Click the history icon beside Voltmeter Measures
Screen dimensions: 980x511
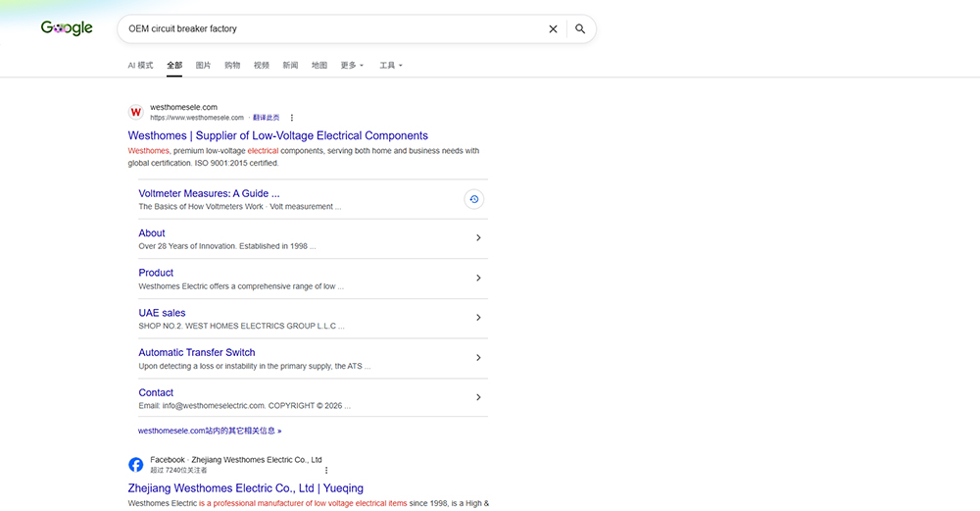(x=473, y=199)
